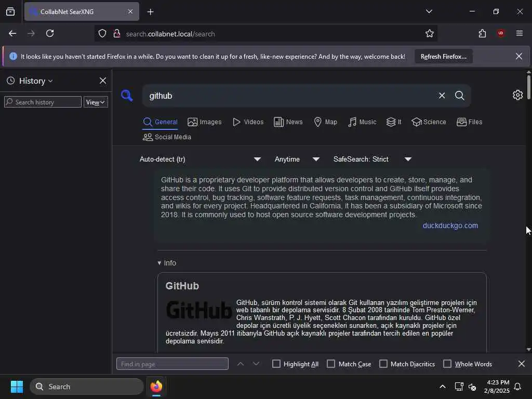Switch to Images category
532x399 pixels.
click(205, 122)
